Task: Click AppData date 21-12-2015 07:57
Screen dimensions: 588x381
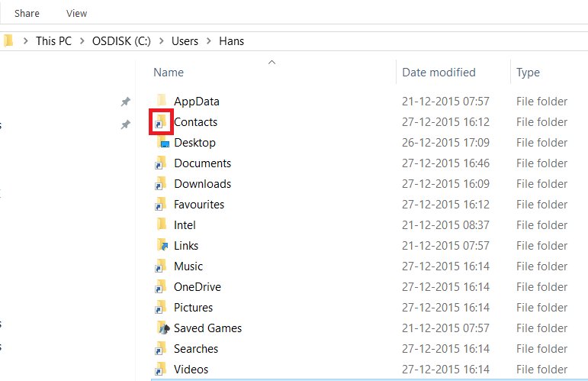Action: pyautogui.click(x=445, y=102)
